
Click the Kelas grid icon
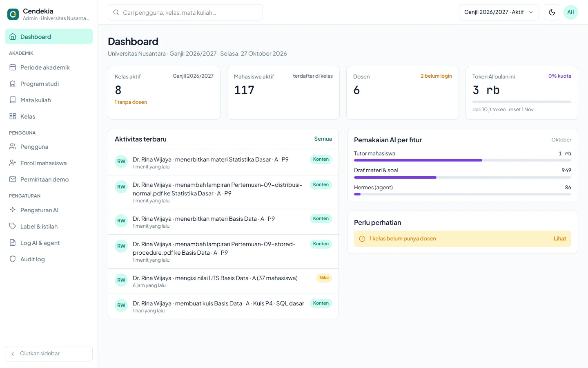point(13,116)
